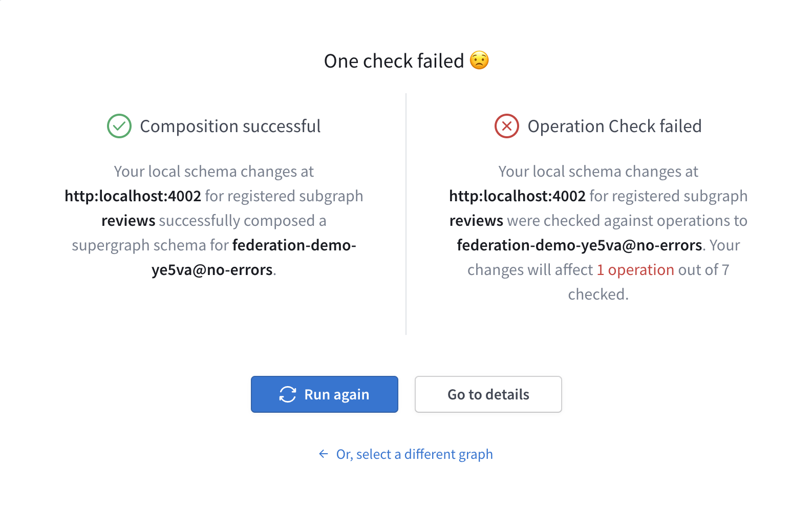This screenshot has width=812, height=508.
Task: Select Or, select a different graph
Action: click(x=414, y=454)
